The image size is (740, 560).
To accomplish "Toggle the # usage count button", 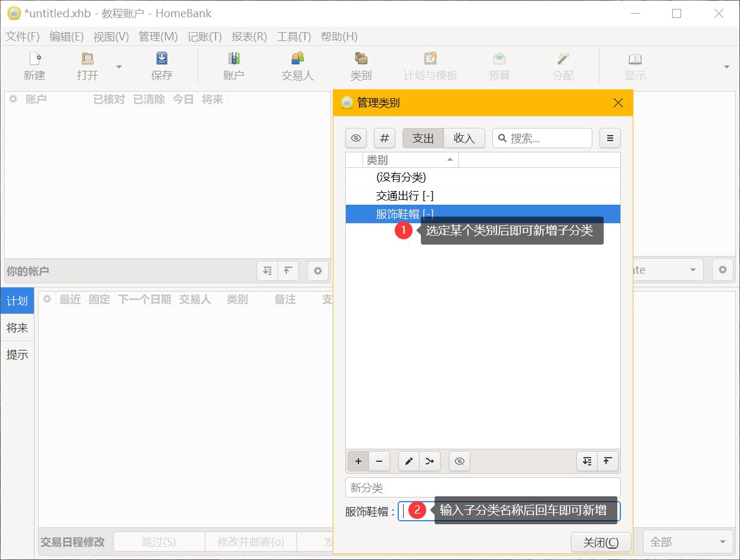I will tap(385, 138).
